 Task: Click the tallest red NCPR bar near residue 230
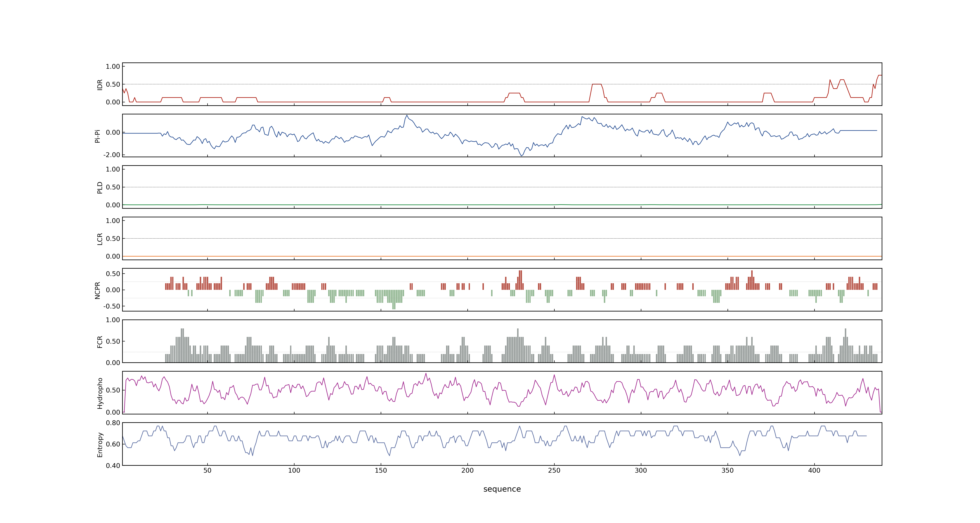tap(520, 280)
